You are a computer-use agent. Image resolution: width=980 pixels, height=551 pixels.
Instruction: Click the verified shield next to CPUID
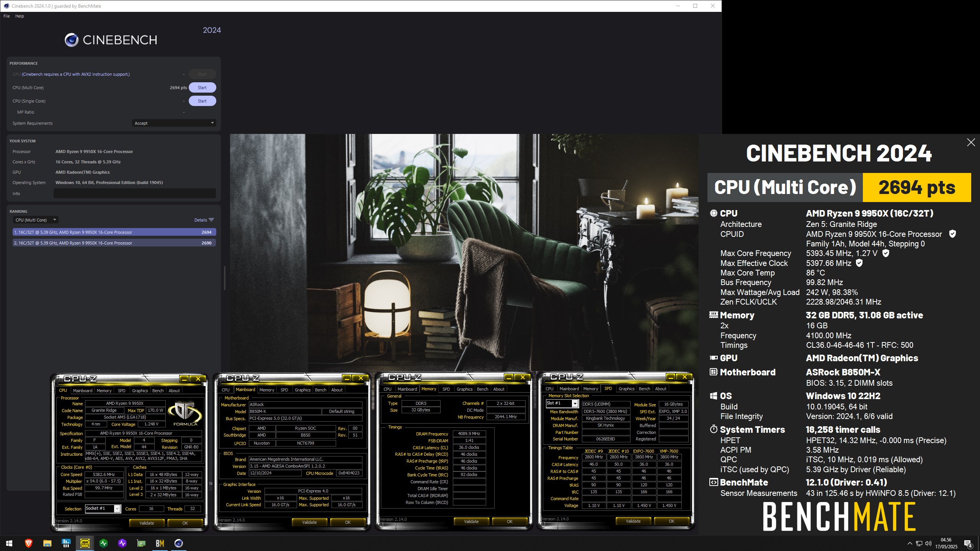[x=953, y=234]
